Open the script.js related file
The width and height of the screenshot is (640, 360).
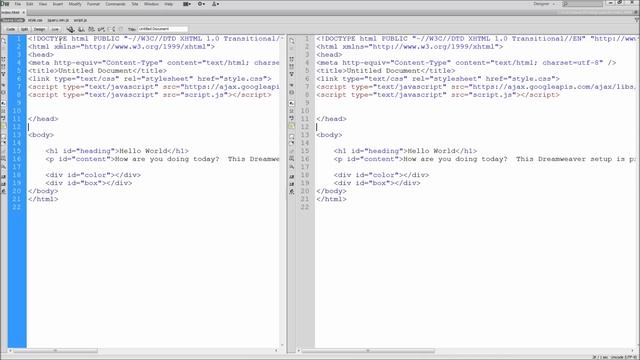point(80,20)
